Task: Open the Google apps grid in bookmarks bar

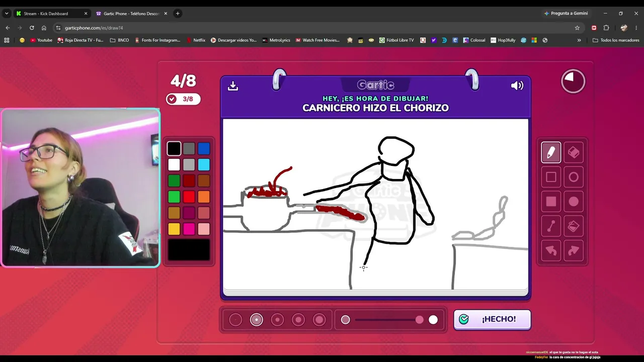Action: (7, 40)
